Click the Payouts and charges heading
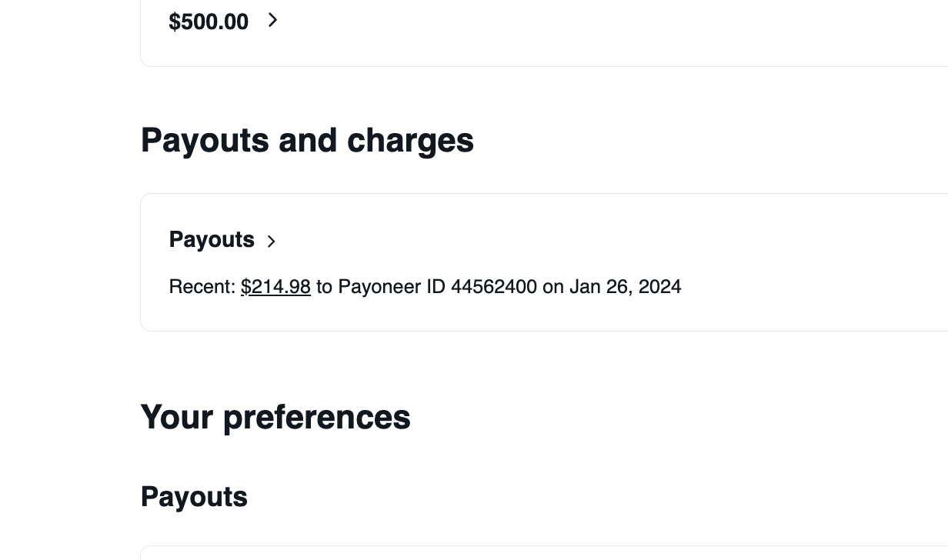 coord(307,141)
